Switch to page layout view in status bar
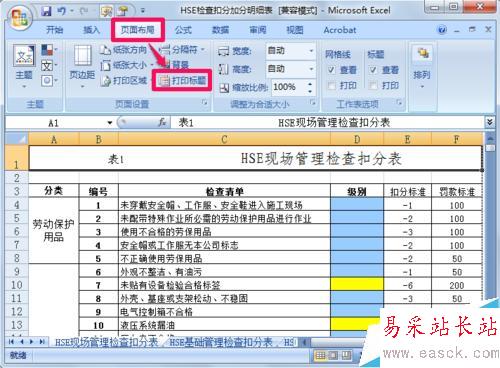The height and width of the screenshot is (368, 500). [333, 355]
